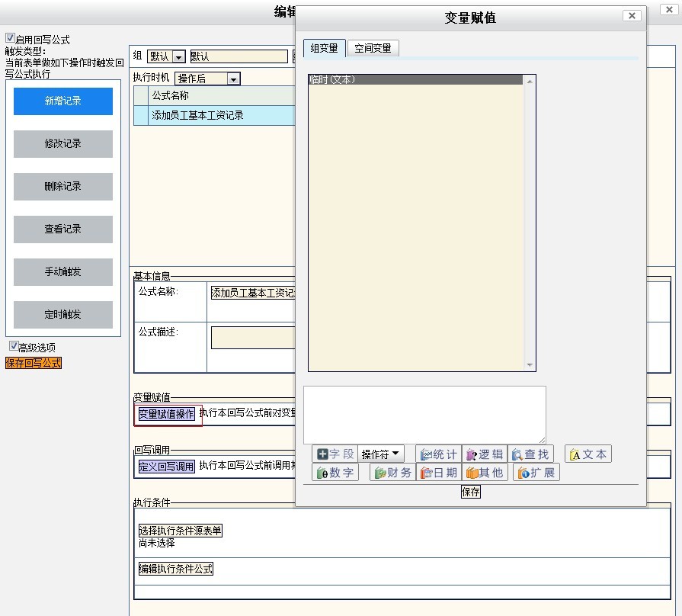Click the 变量赋值操作 button

click(x=166, y=414)
